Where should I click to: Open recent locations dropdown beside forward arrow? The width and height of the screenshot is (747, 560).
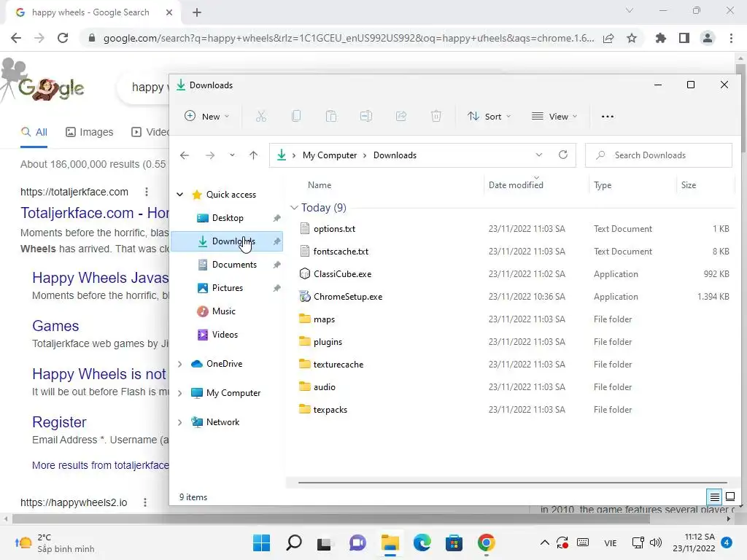click(232, 155)
